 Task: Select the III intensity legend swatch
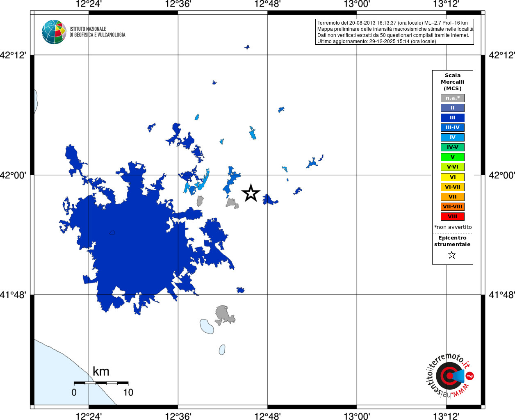(453, 118)
